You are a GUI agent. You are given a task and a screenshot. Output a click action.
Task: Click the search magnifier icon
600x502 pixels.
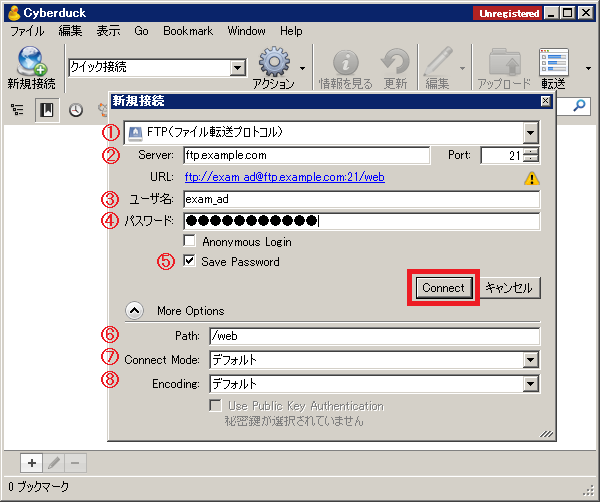click(x=579, y=105)
